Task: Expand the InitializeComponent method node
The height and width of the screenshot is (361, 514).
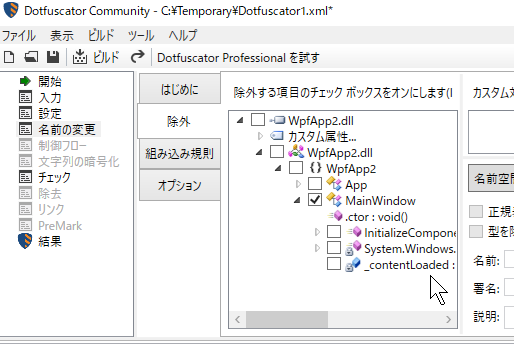Action: coord(317,232)
